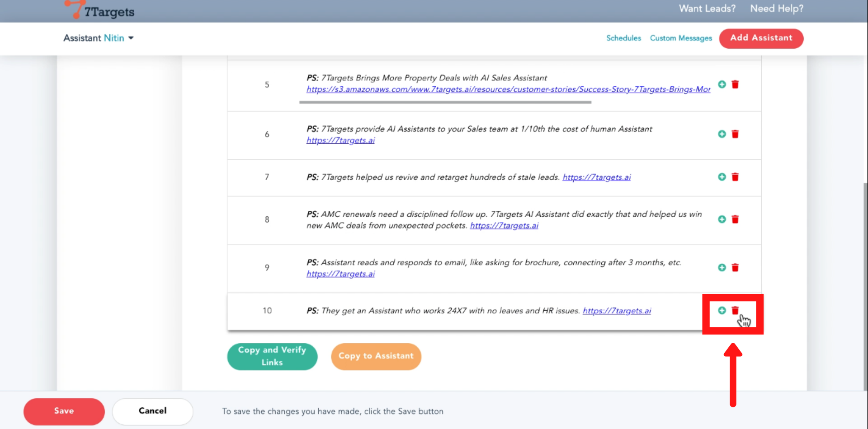The image size is (868, 429).
Task: Go to Custom Messages
Action: (x=680, y=38)
